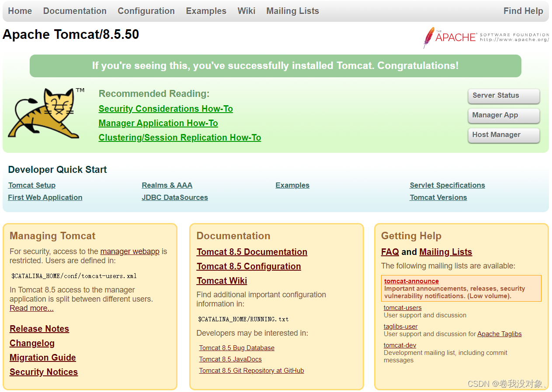Click the Host Manager button
This screenshot has width=552, height=392.
point(503,135)
